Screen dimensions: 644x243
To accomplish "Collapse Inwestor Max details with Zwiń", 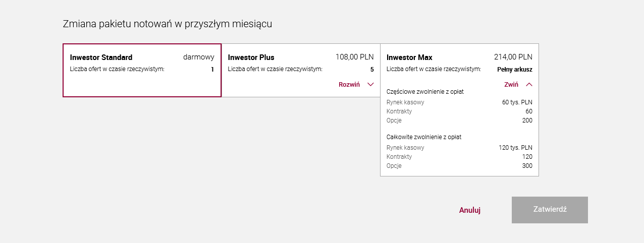I will tap(511, 85).
